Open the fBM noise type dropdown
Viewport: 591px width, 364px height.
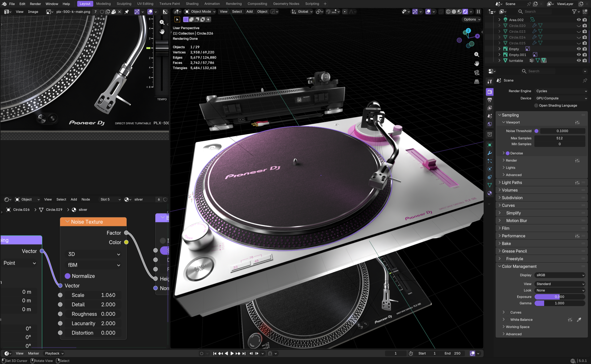[94, 265]
